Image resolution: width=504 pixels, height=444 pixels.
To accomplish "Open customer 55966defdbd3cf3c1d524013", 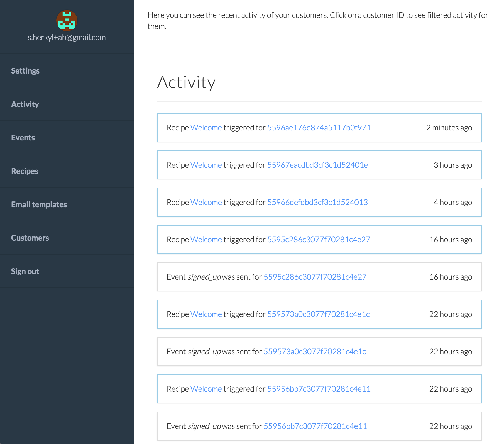I will [x=317, y=202].
